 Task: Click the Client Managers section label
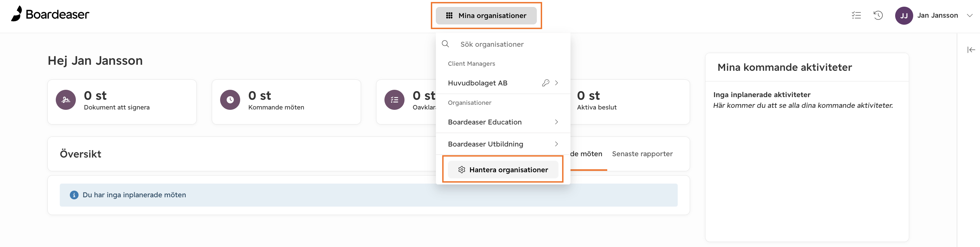[x=471, y=63]
